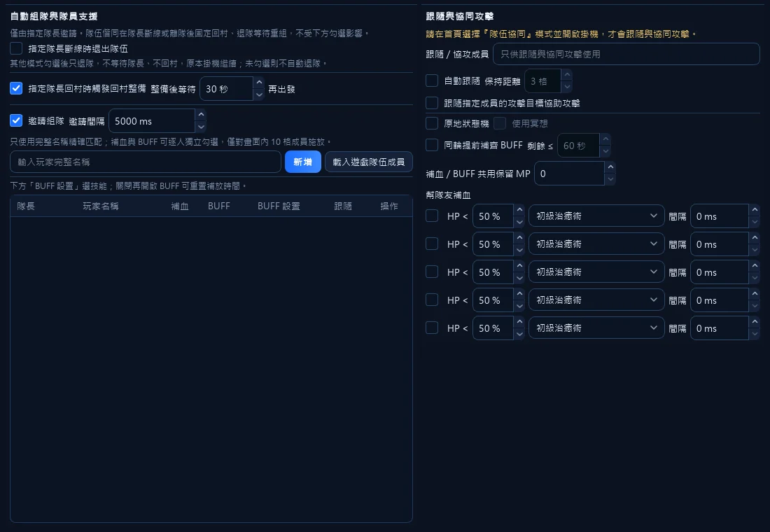This screenshot has width=770, height=532.
Task: Click the 新增 button
Action: click(x=302, y=162)
